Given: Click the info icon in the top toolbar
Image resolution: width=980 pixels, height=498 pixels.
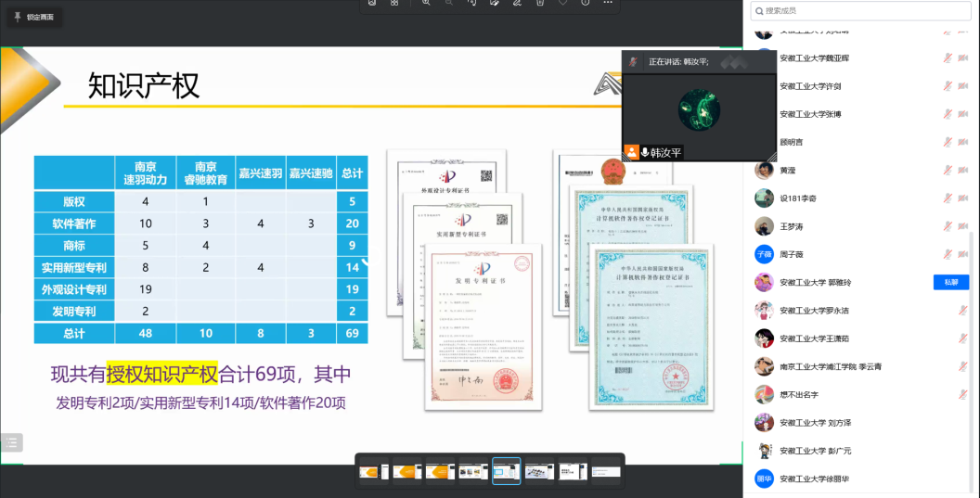Looking at the screenshot, I should [585, 3].
